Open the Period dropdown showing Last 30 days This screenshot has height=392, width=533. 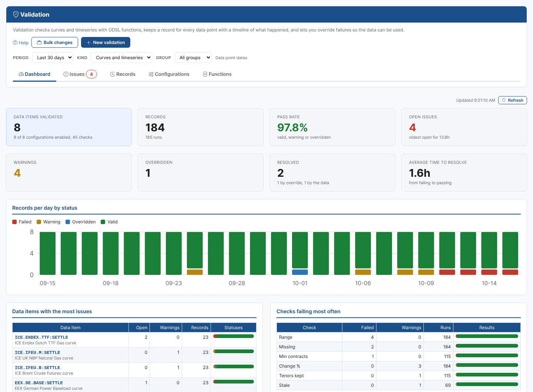tap(53, 57)
